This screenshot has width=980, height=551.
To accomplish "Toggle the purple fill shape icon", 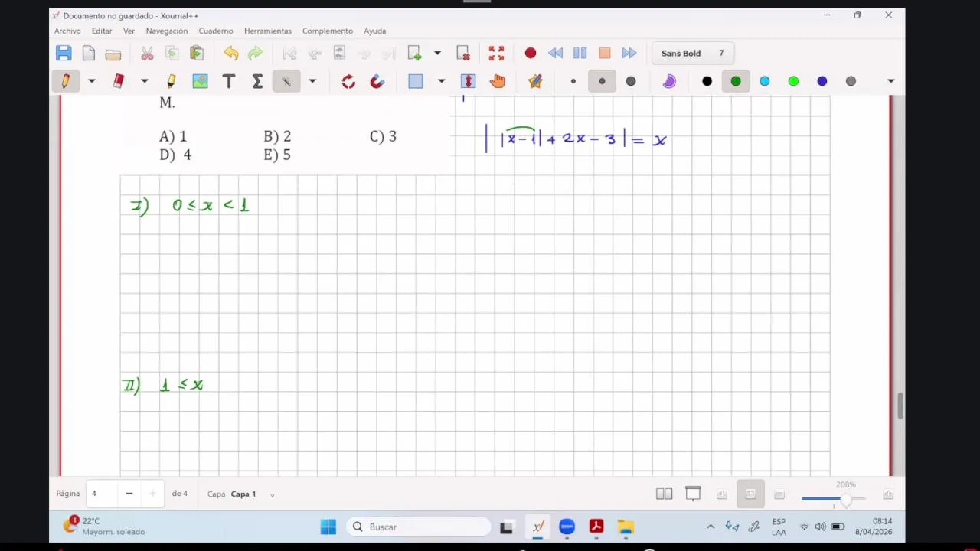I will pos(669,81).
